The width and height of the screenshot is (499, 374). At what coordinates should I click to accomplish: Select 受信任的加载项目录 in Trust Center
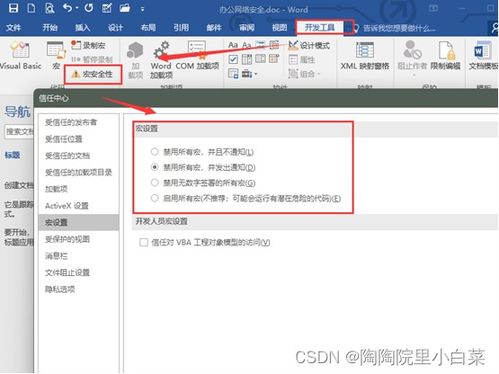(x=79, y=172)
